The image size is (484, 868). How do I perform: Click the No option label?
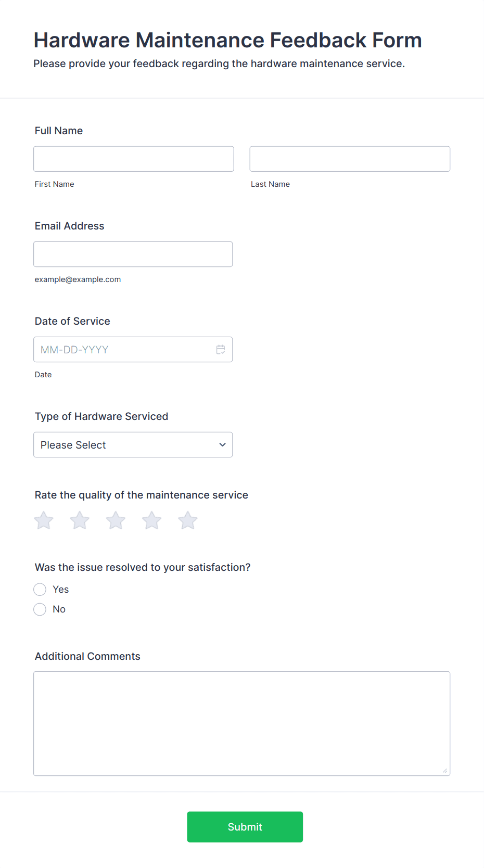tap(59, 609)
